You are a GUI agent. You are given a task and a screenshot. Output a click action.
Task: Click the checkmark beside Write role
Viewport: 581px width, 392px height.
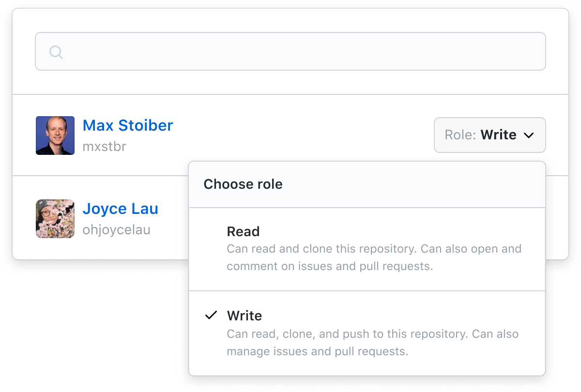[x=211, y=315]
